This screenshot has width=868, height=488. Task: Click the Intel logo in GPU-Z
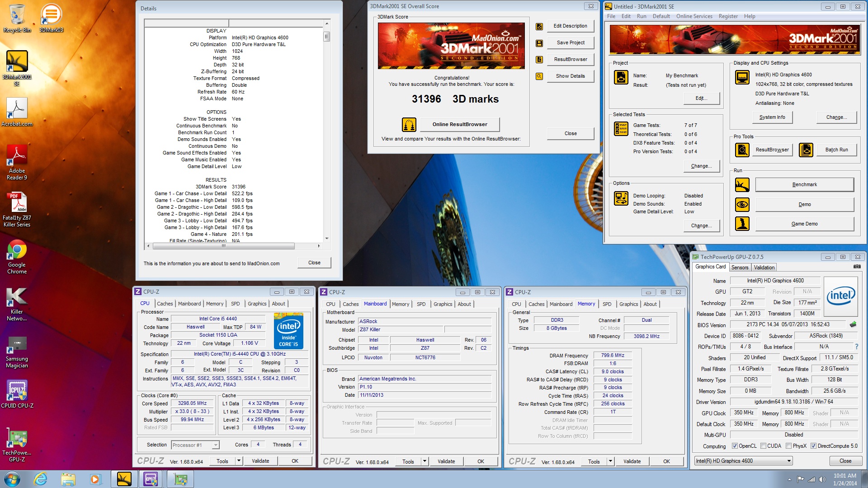(841, 296)
